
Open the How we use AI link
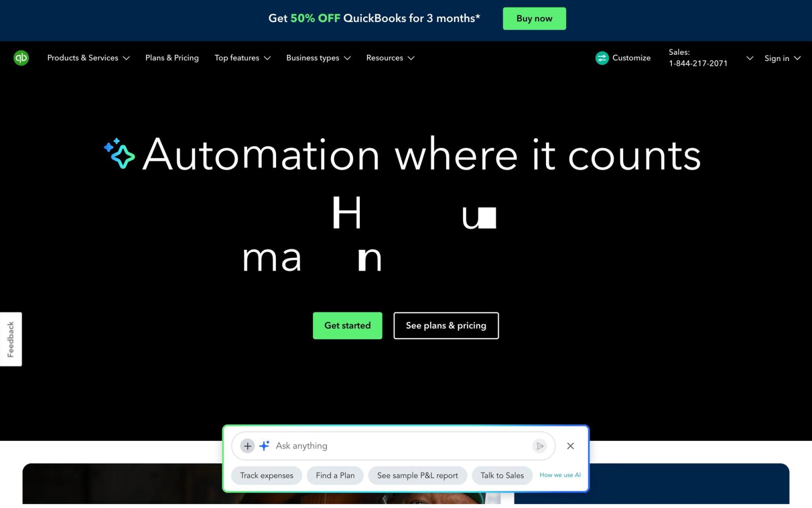pos(560,475)
